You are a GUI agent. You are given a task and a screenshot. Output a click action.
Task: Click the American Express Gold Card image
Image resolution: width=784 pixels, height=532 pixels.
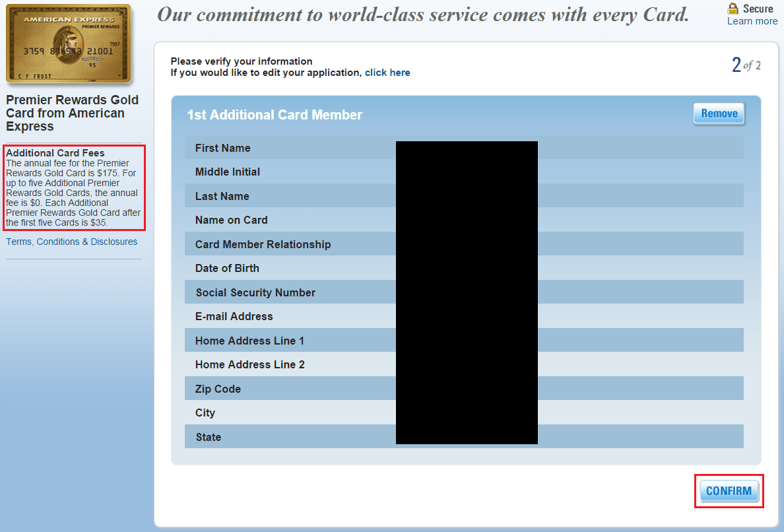tap(69, 44)
